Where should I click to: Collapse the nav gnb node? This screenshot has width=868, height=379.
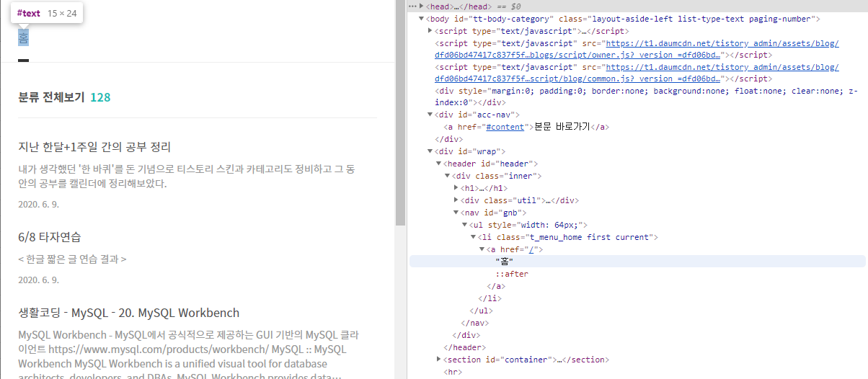tap(456, 213)
